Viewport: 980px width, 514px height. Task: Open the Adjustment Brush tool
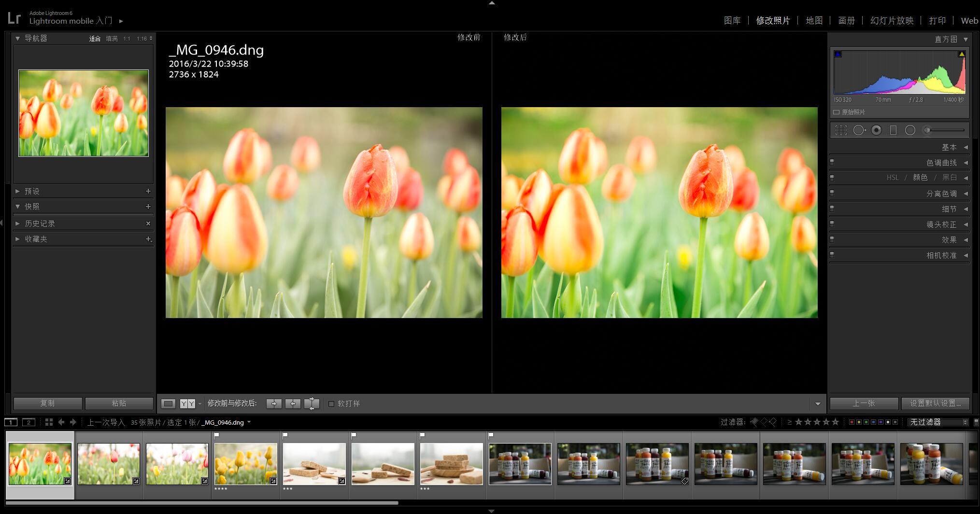927,130
